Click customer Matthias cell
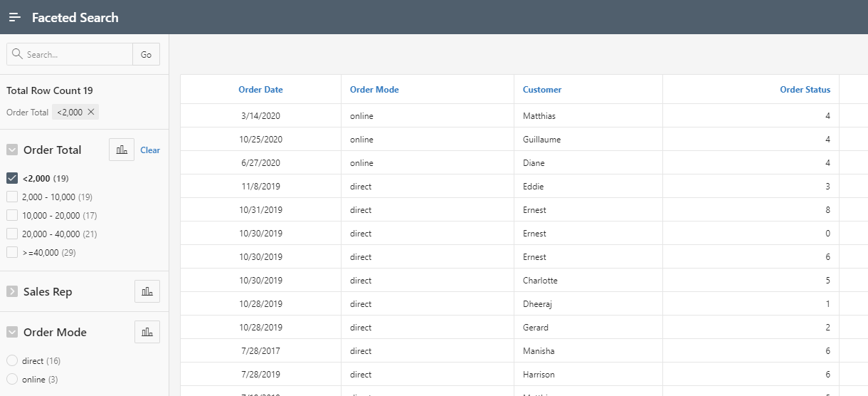This screenshot has width=868, height=396. click(x=588, y=115)
